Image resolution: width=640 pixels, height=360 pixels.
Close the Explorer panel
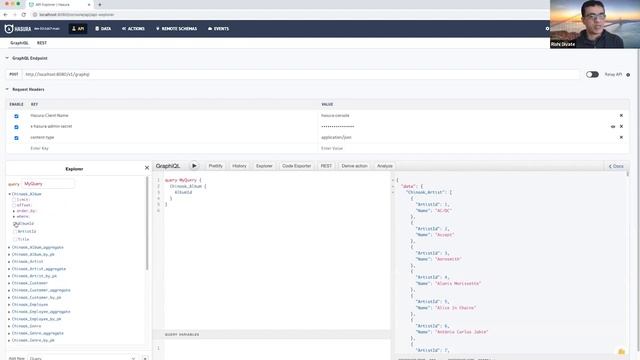(x=147, y=168)
